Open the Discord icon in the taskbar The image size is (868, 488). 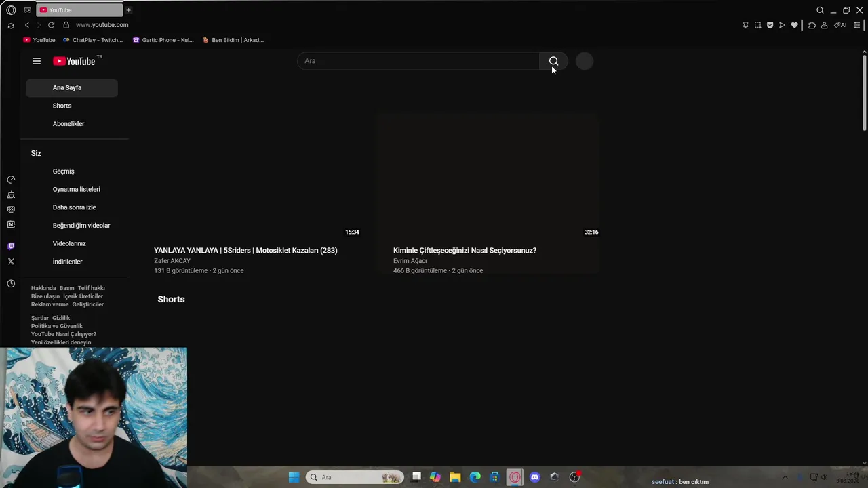coord(534,477)
